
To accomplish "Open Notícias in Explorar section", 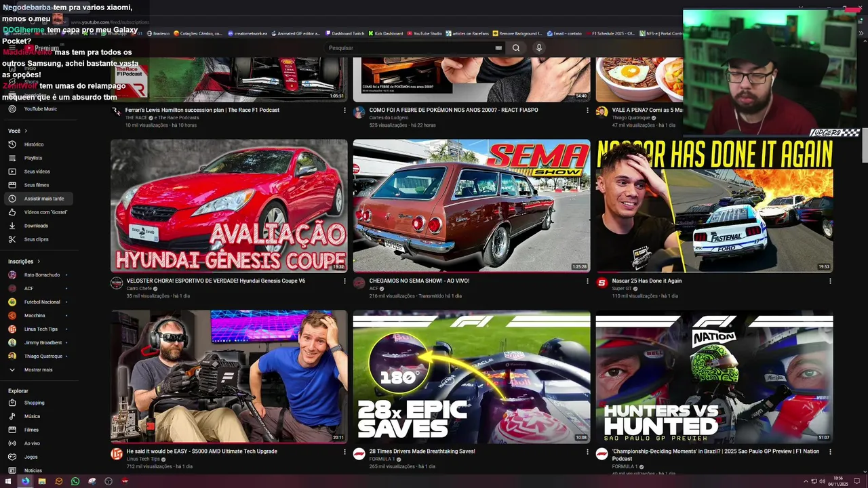I will point(33,470).
